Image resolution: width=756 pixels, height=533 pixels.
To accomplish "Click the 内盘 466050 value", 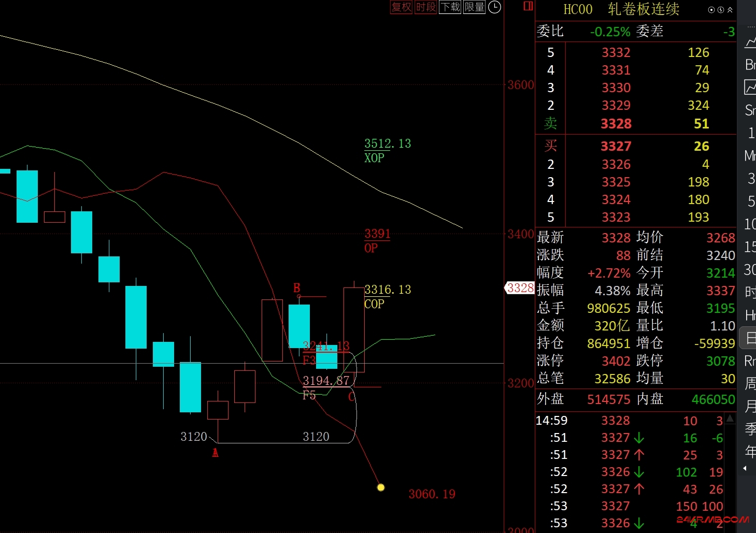I will click(x=714, y=399).
